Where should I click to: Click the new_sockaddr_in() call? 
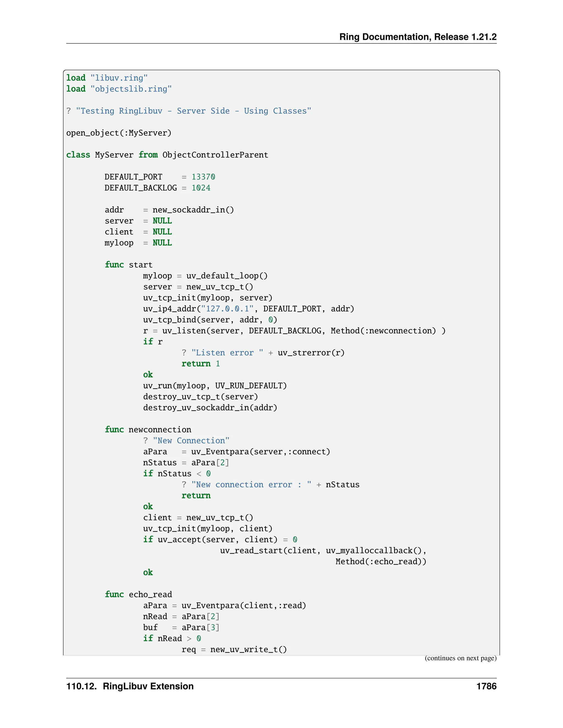click(x=193, y=210)
